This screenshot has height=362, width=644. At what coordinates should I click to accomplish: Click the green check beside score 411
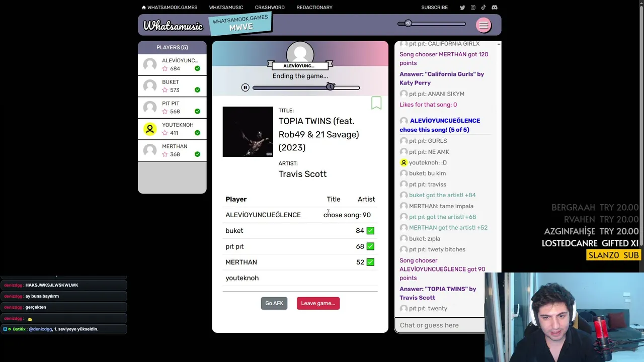click(197, 133)
